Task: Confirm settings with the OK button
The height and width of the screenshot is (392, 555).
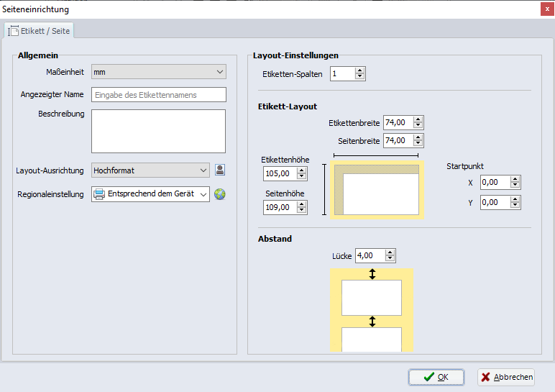Action: 436,377
